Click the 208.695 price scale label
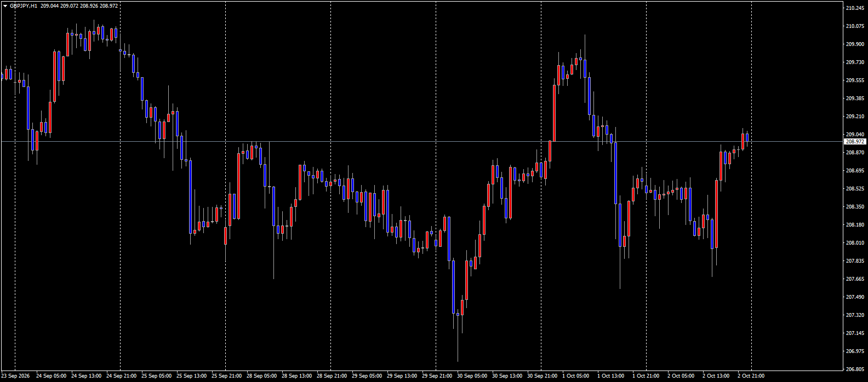868x382 pixels. click(x=855, y=171)
